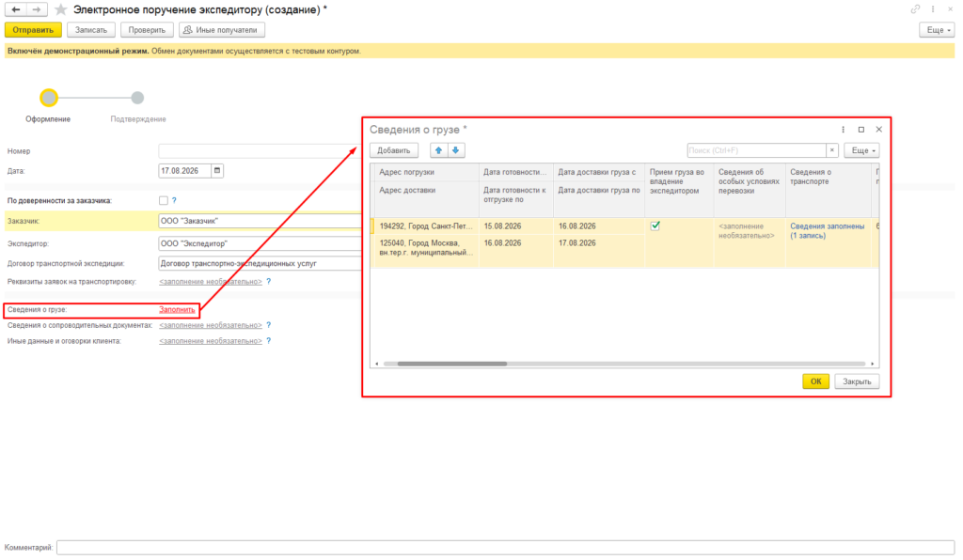The image size is (963, 560).
Task: Confirm cargo details with OK
Action: click(x=815, y=381)
